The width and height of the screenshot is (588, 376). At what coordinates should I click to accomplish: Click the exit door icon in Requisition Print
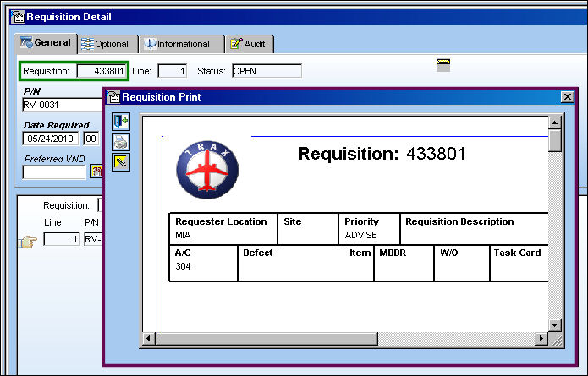pyautogui.click(x=121, y=122)
